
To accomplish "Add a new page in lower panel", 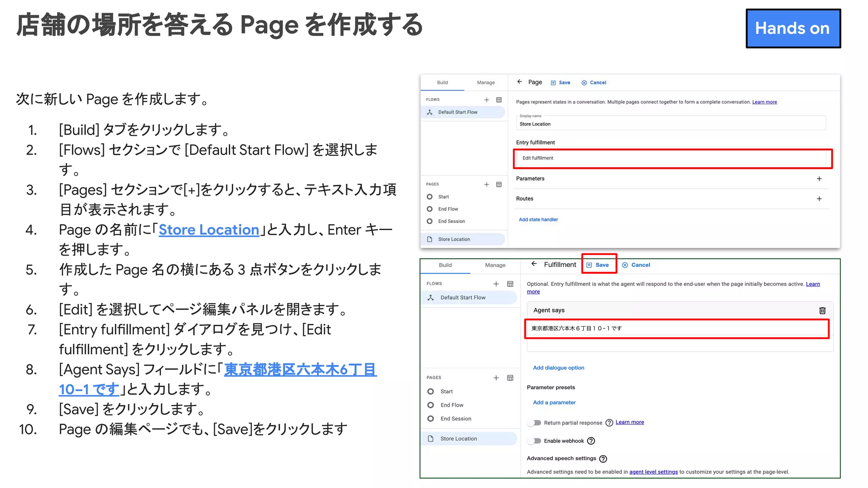I will point(496,378).
